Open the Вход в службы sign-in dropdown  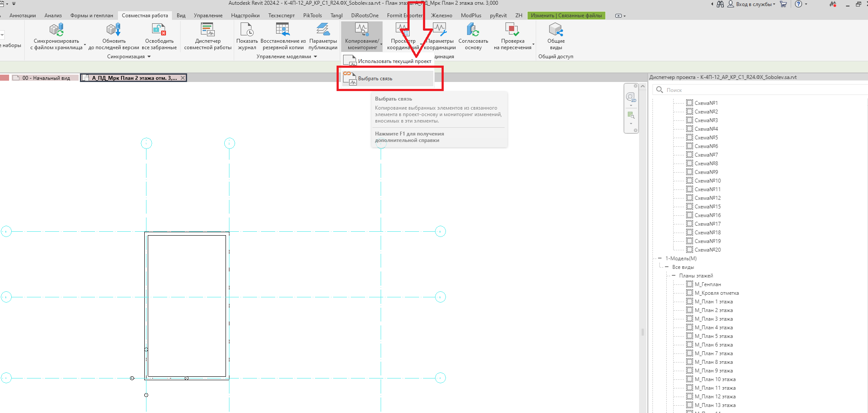point(751,4)
